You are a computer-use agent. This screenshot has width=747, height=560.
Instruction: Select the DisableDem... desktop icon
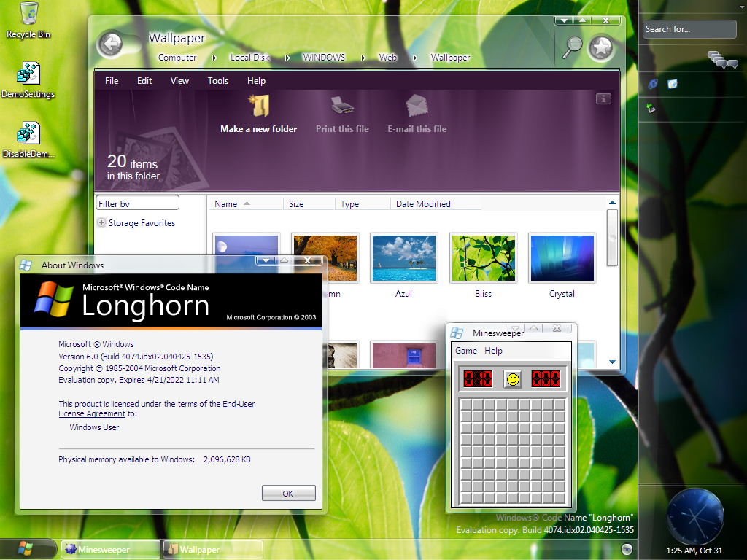[28, 139]
